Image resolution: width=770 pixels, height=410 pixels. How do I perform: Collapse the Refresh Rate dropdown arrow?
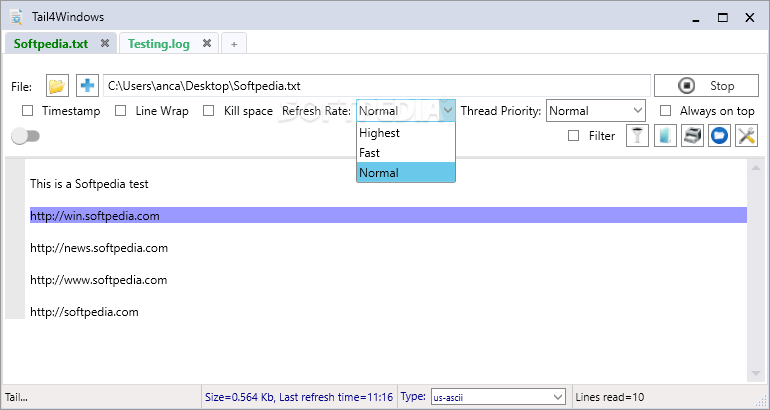448,110
